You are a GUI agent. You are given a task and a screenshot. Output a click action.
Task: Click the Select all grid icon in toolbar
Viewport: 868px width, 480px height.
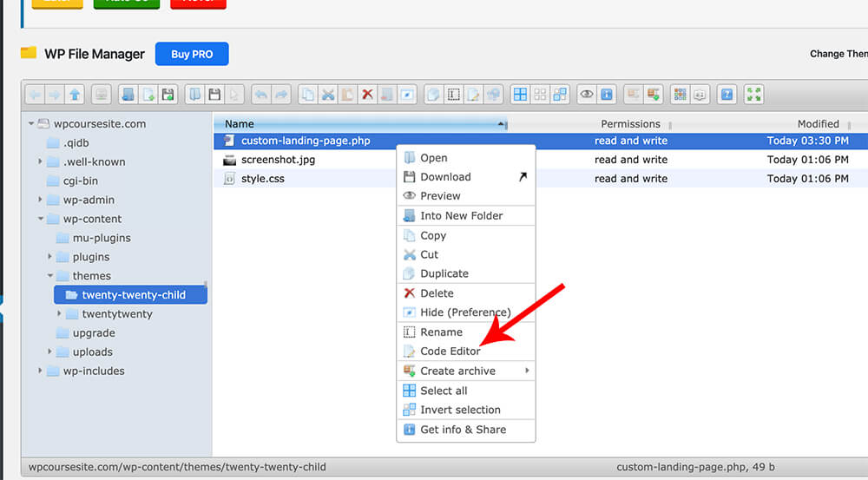[x=520, y=95]
